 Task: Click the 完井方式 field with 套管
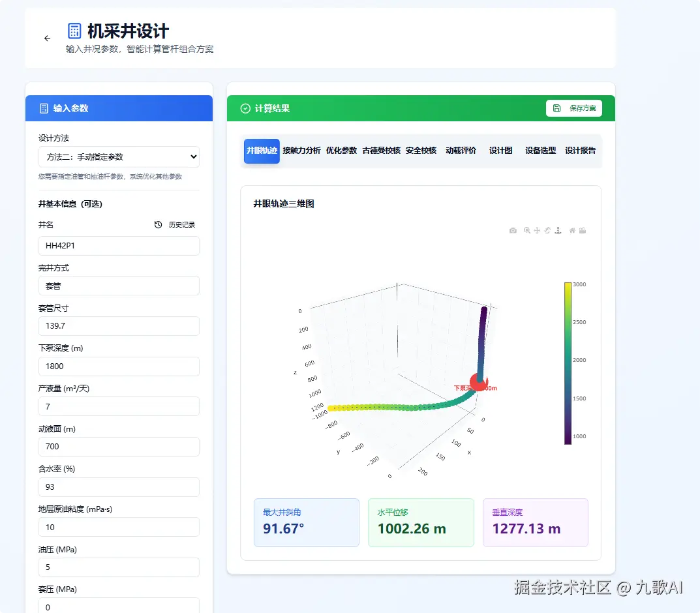[x=119, y=286]
